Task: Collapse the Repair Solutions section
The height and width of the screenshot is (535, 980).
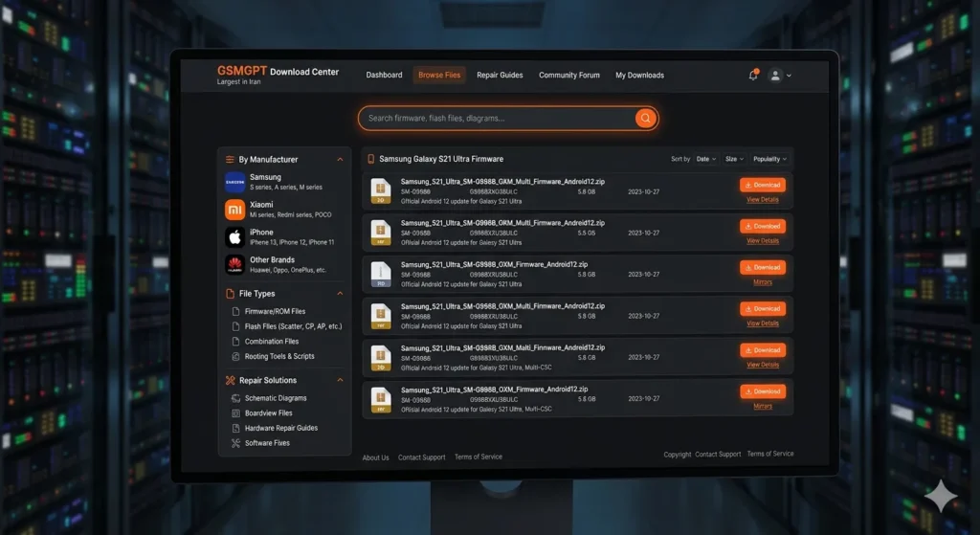Action: pyautogui.click(x=340, y=380)
